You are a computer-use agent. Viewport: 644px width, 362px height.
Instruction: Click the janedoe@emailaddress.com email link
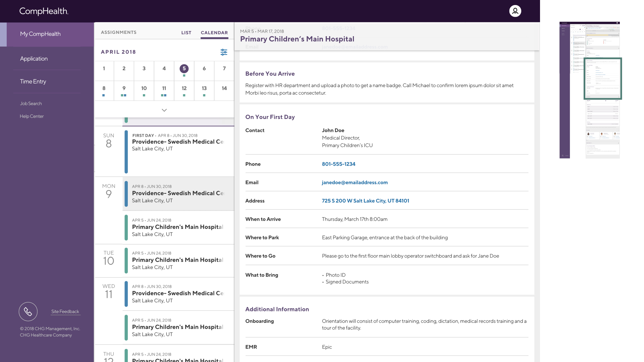(355, 182)
